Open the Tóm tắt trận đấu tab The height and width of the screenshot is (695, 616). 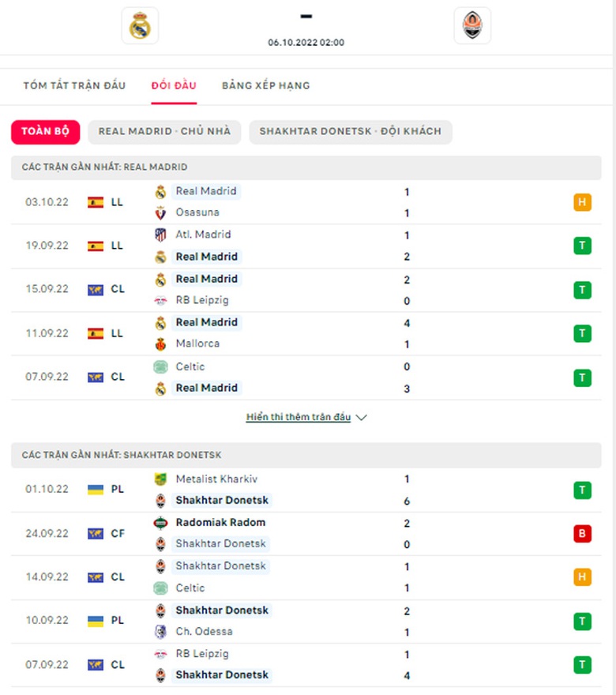pos(74,85)
